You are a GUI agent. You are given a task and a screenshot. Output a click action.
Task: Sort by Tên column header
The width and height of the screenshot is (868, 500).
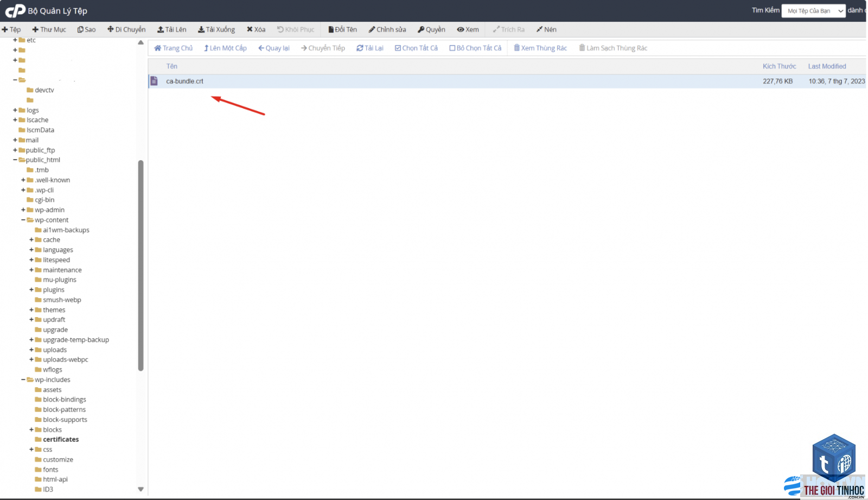[171, 66]
